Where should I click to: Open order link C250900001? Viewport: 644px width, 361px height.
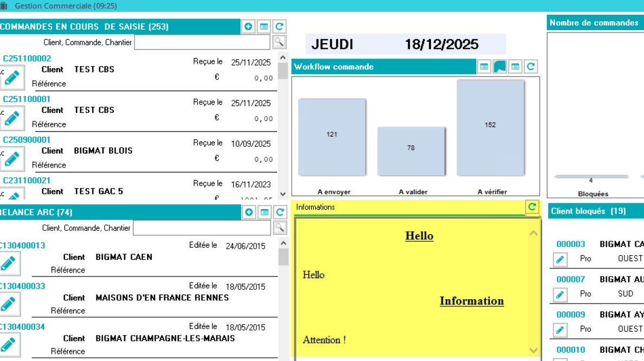click(x=27, y=140)
